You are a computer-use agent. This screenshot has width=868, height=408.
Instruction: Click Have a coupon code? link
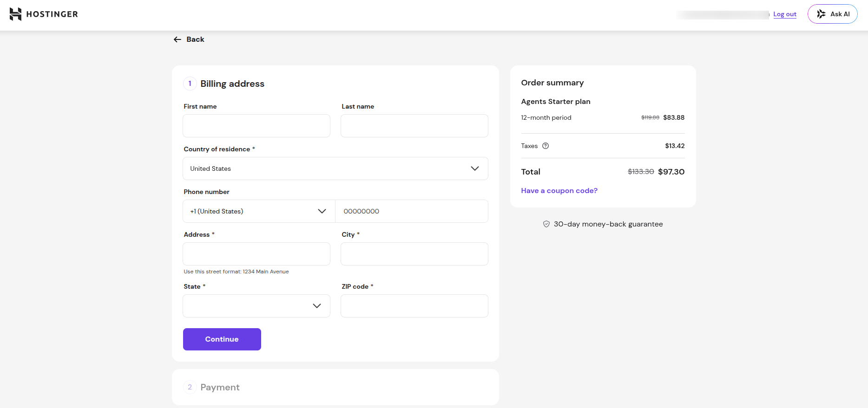click(559, 191)
